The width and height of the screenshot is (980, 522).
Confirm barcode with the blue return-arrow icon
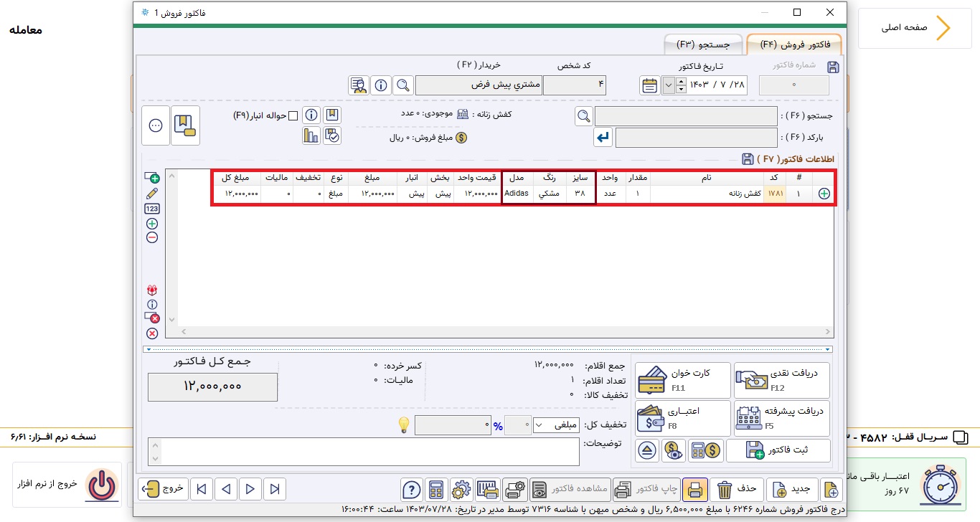click(603, 137)
